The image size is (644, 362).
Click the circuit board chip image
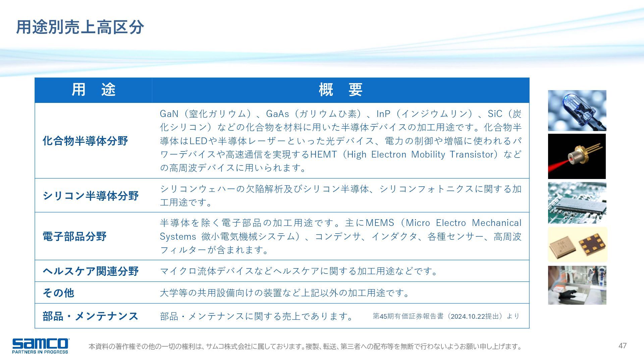tap(577, 203)
